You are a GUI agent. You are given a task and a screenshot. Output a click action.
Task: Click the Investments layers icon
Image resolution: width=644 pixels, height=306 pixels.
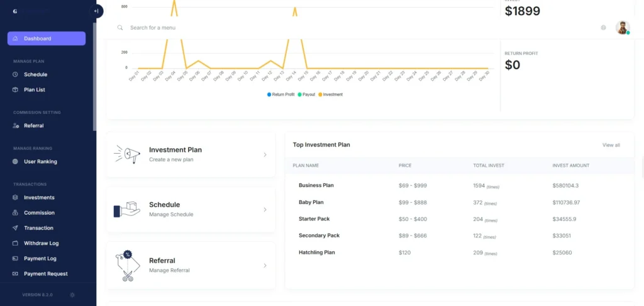[x=15, y=198]
